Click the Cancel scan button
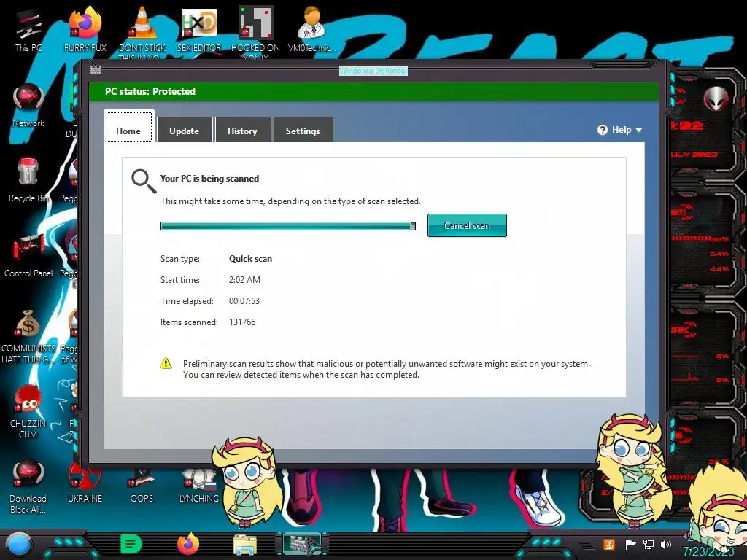 point(467,225)
